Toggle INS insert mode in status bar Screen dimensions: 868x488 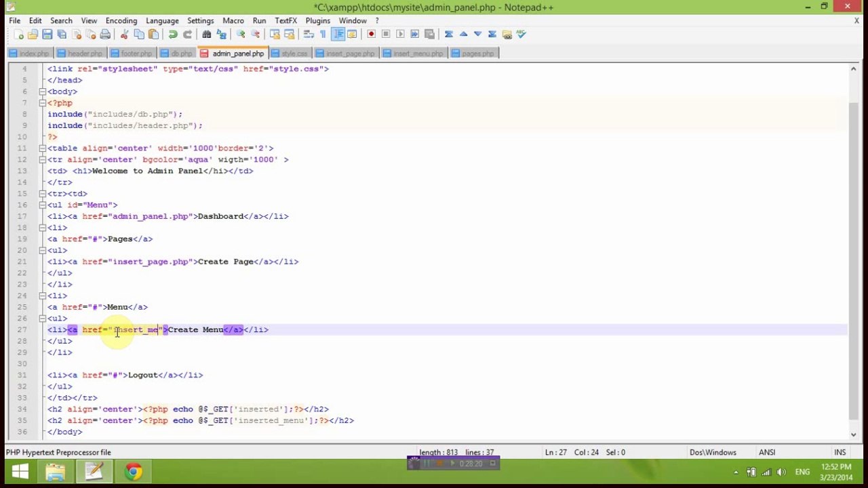tap(840, 452)
